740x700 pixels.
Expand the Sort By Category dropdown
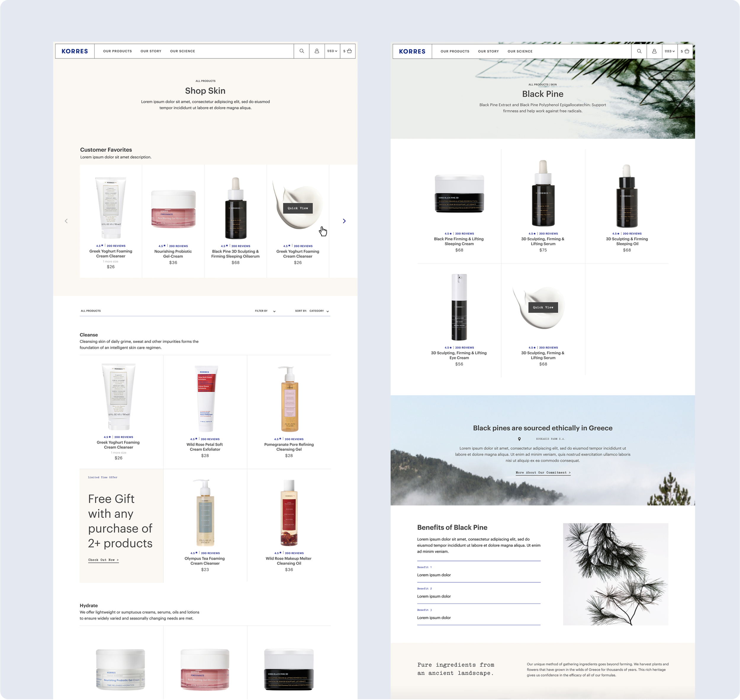(x=312, y=311)
